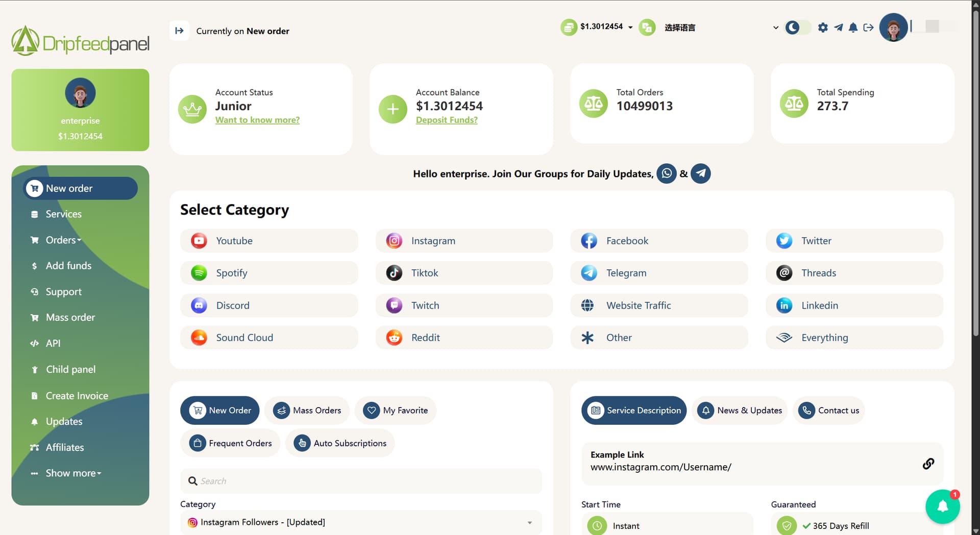This screenshot has height=535, width=980.
Task: Open the Telegram group icon in greeting
Action: click(701, 174)
